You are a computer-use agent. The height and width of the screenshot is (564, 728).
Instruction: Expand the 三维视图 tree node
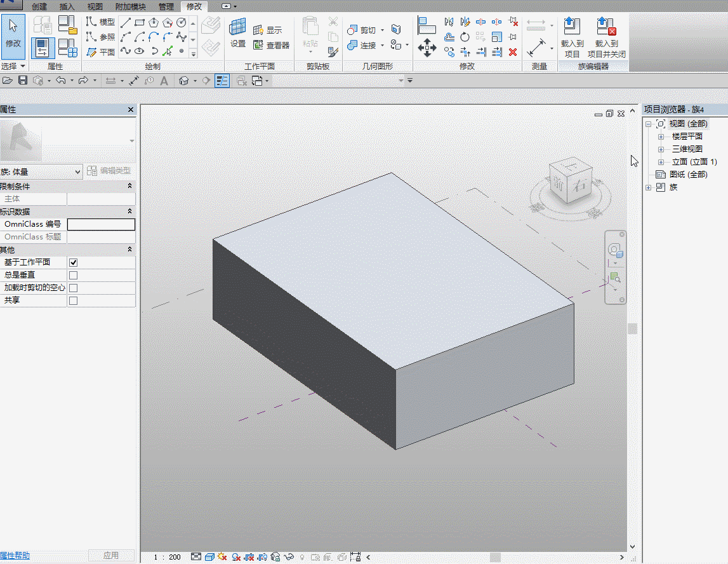click(661, 149)
